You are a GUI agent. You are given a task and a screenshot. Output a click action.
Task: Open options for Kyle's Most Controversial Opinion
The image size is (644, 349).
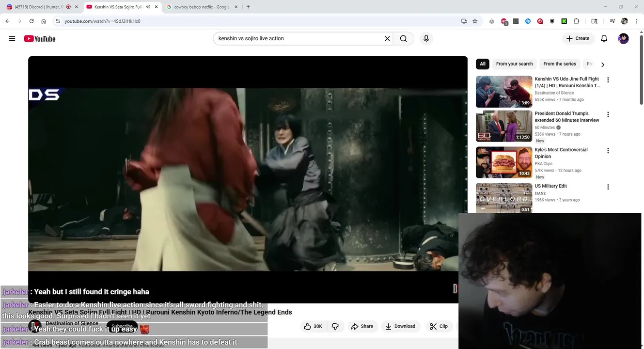pyautogui.click(x=608, y=151)
